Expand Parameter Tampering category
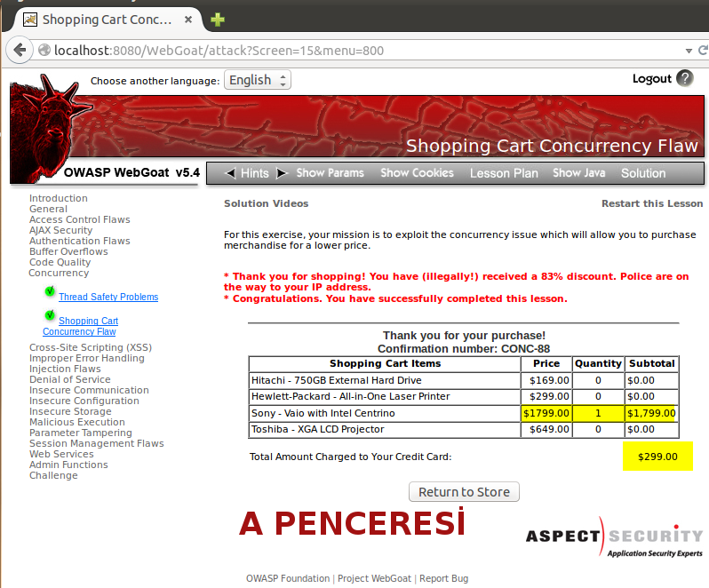 click(x=81, y=433)
